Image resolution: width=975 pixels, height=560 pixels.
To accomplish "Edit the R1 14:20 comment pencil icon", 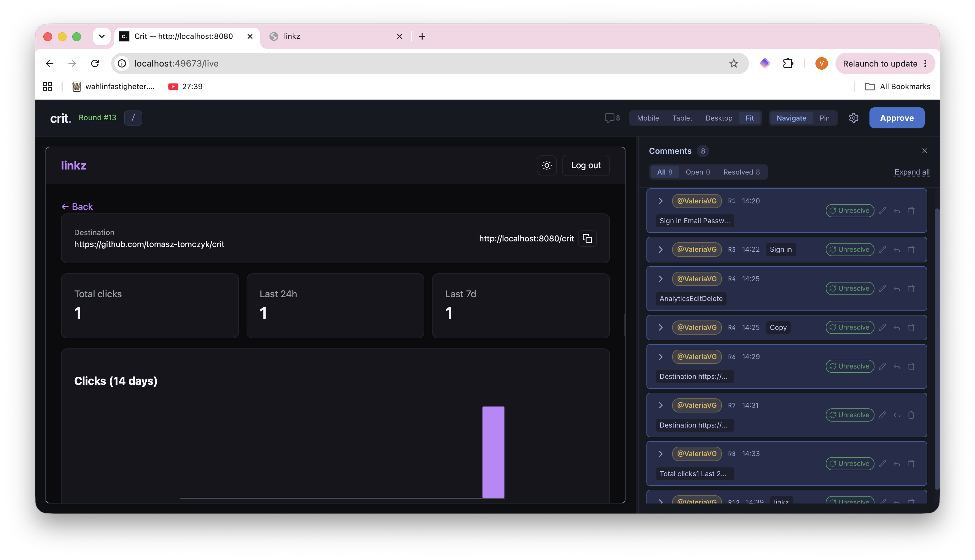I will pos(882,211).
